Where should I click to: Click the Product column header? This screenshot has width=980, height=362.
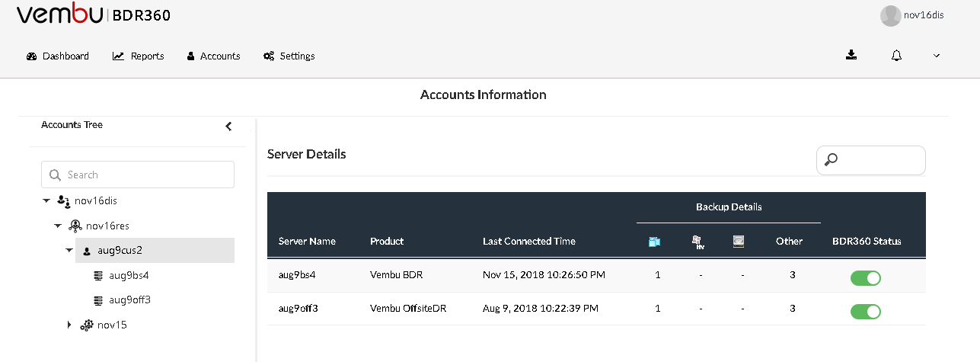coord(387,241)
